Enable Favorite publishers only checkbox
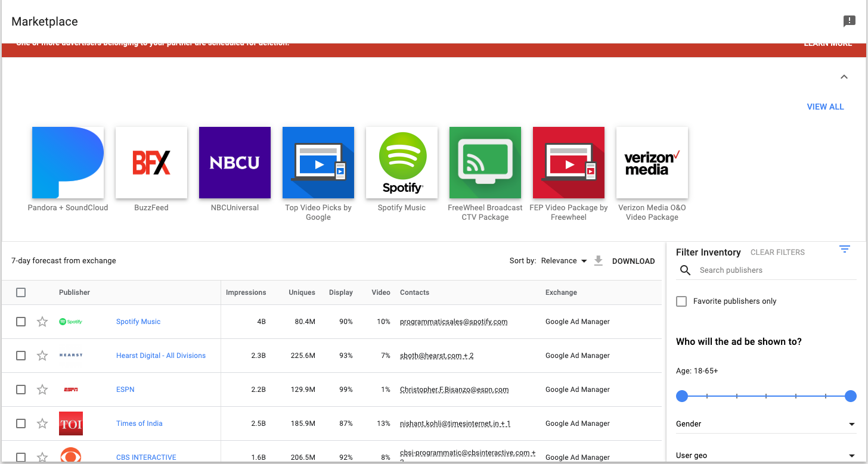The image size is (868, 464). 681,301
